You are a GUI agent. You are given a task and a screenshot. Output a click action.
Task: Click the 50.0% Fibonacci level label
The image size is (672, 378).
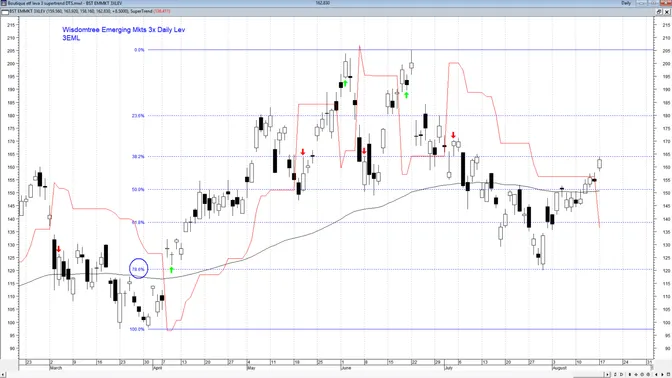click(138, 189)
